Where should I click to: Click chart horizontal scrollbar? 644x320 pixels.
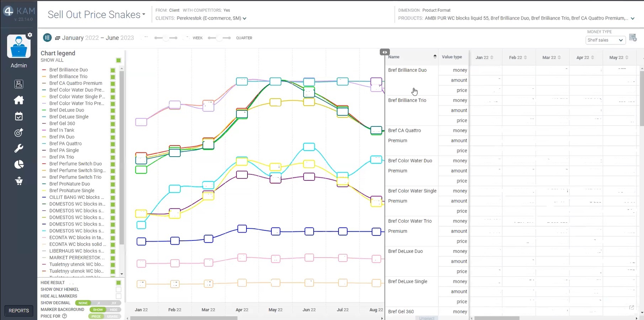pos(183,318)
